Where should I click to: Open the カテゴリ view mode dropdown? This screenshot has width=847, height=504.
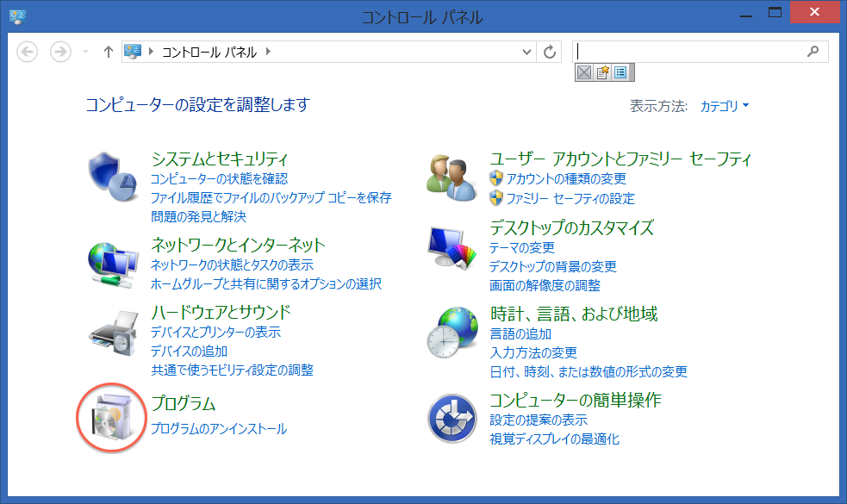pyautogui.click(x=725, y=106)
